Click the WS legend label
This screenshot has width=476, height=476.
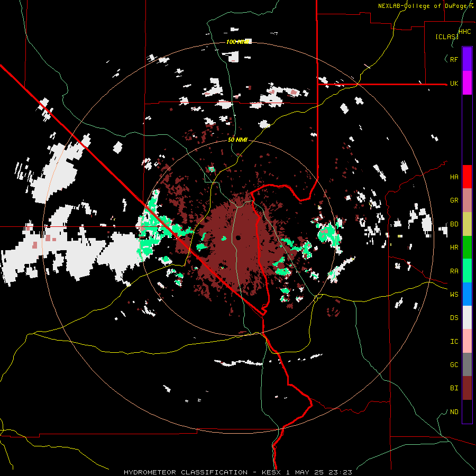(454, 295)
